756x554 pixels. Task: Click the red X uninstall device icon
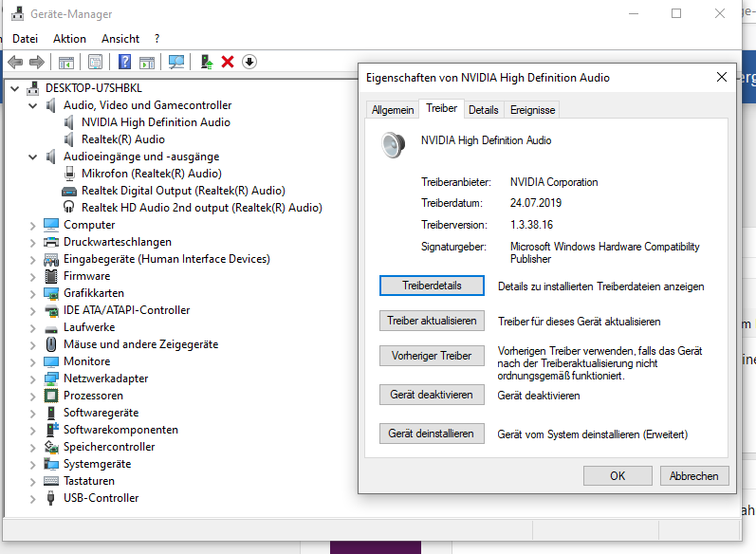tap(228, 62)
